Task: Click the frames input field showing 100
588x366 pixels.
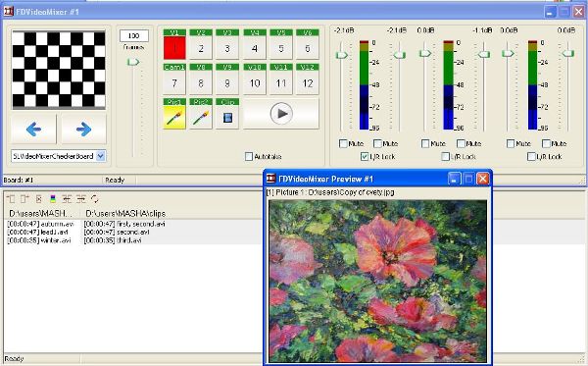Action: (x=134, y=35)
